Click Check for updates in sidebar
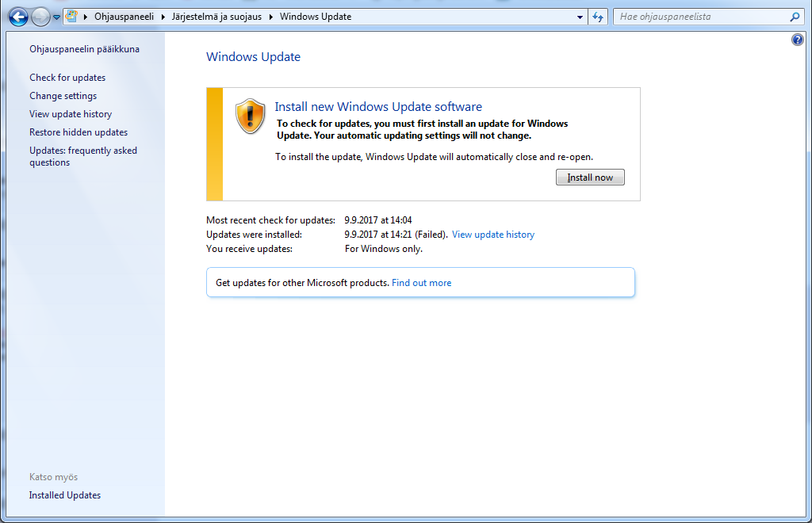This screenshot has width=812, height=523. tap(67, 78)
